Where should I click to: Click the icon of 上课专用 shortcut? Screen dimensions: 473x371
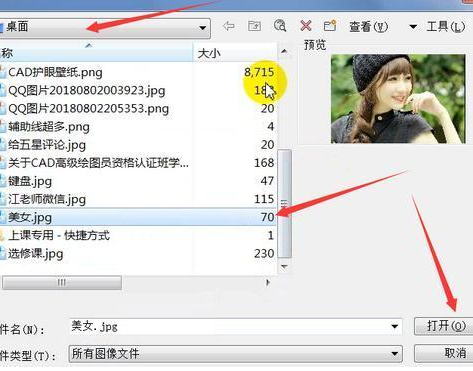[x=3, y=236]
